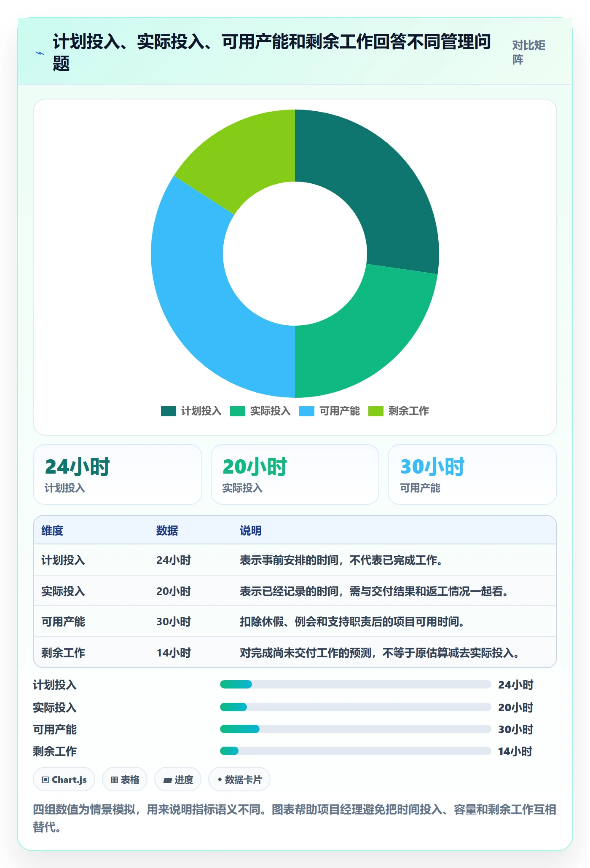Select the 表格 tag chip
The width and height of the screenshot is (590, 868).
click(125, 780)
